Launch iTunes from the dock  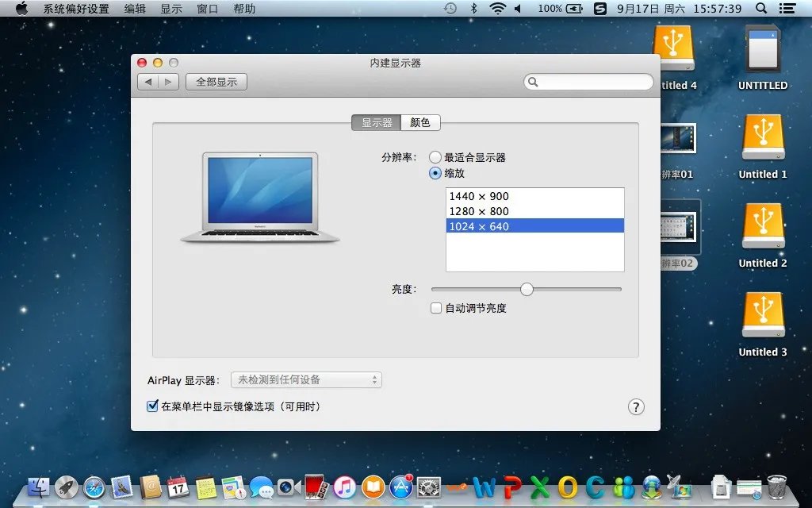345,487
